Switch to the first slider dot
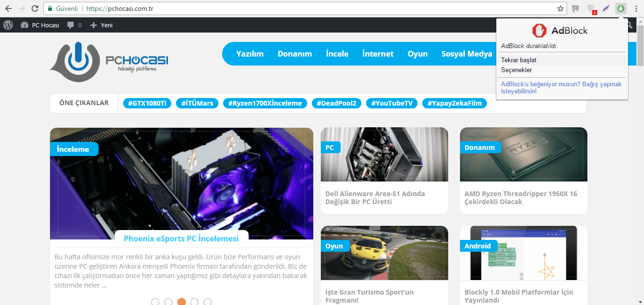 [x=155, y=302]
